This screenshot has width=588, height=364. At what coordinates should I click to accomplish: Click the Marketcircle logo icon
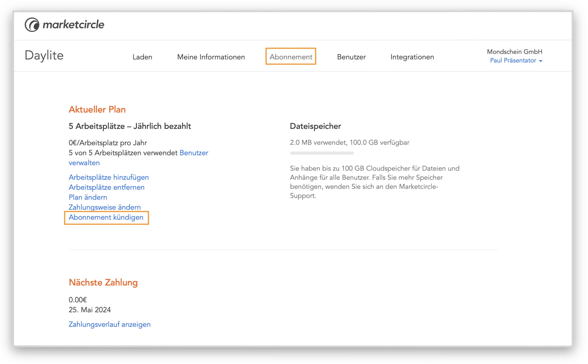click(32, 25)
